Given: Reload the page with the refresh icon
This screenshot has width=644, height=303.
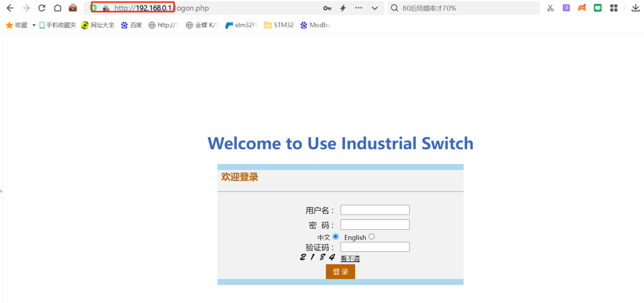Looking at the screenshot, I should point(42,8).
